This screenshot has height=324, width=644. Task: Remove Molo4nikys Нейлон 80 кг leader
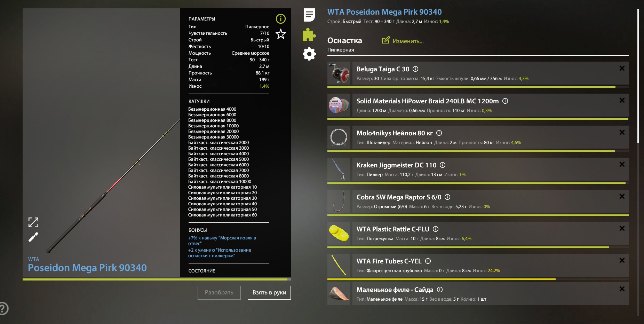[622, 132]
